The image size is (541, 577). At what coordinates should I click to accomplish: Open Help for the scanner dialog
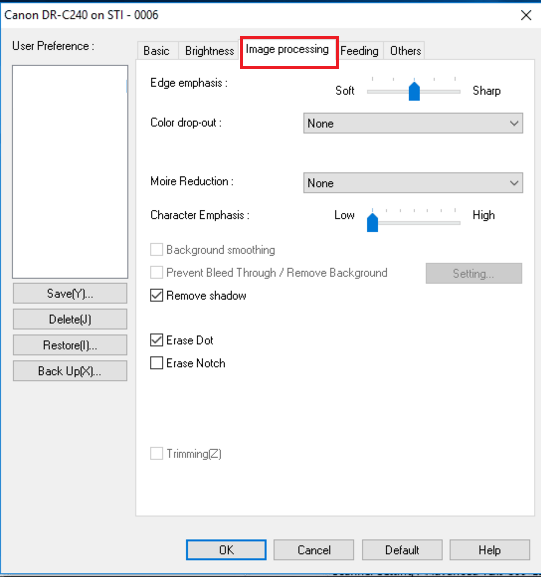tap(489, 550)
